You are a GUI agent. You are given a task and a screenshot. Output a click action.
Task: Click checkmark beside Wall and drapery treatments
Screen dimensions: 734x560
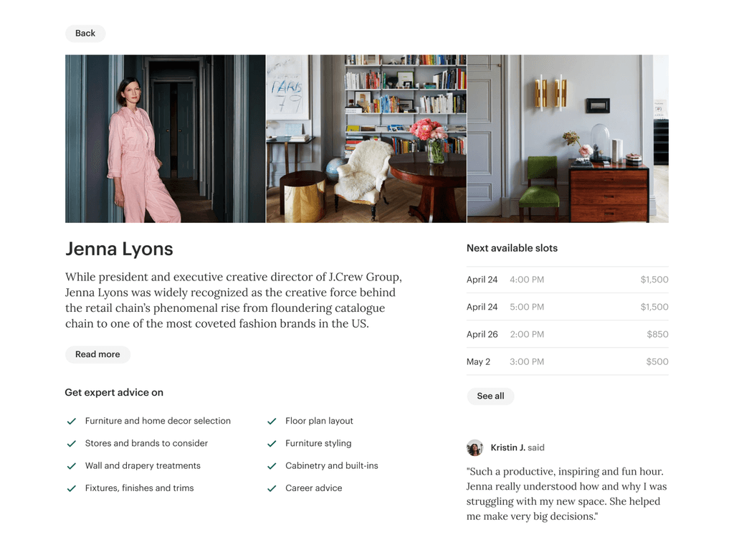point(72,466)
